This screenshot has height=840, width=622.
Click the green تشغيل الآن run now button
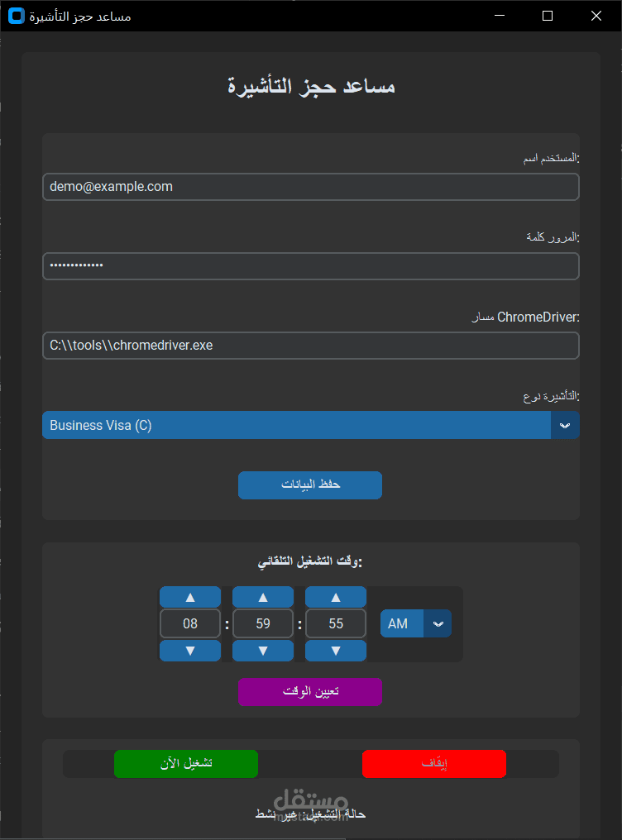click(x=186, y=764)
